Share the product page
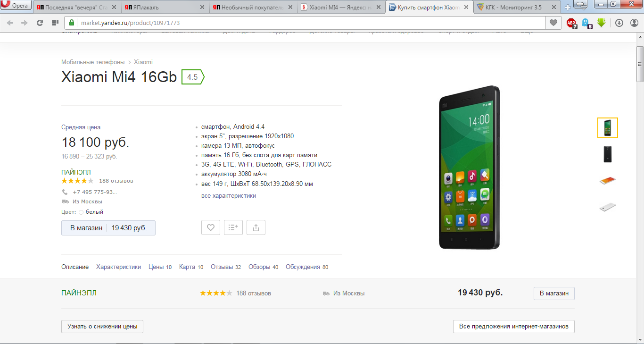 point(256,227)
